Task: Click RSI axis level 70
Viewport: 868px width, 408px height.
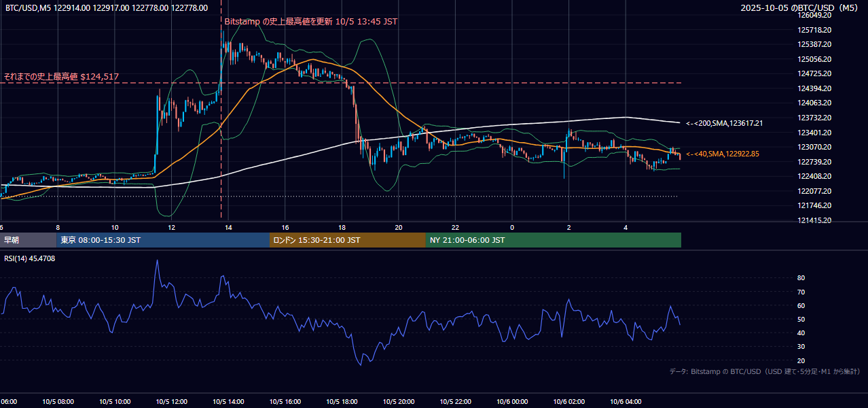Action: pyautogui.click(x=801, y=292)
